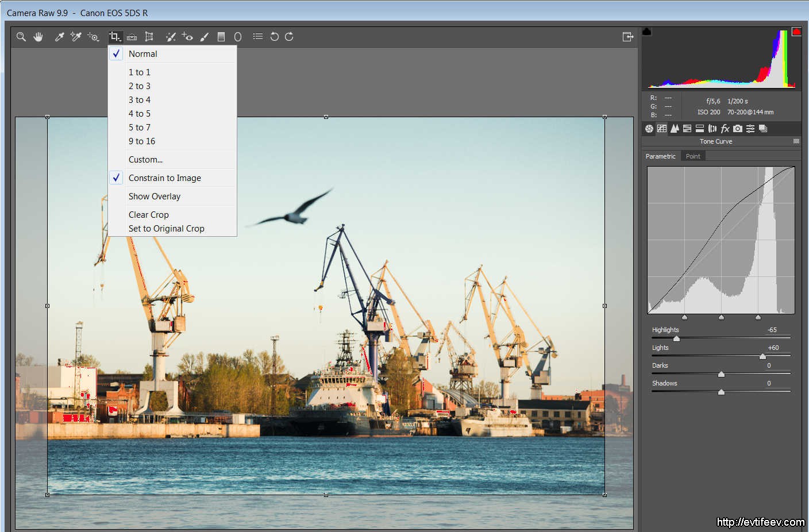
Task: Activate the Straighten level tool
Action: pos(132,37)
